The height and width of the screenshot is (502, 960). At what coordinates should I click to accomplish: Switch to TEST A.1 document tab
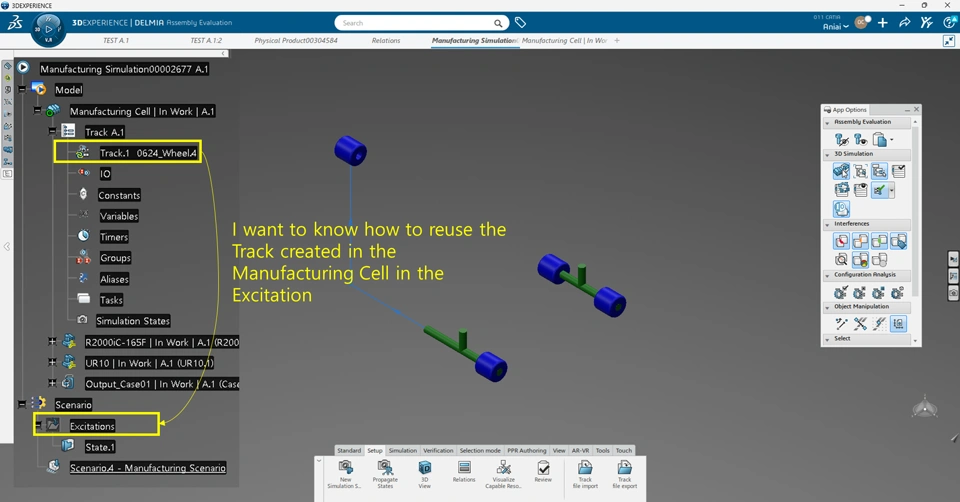(116, 40)
